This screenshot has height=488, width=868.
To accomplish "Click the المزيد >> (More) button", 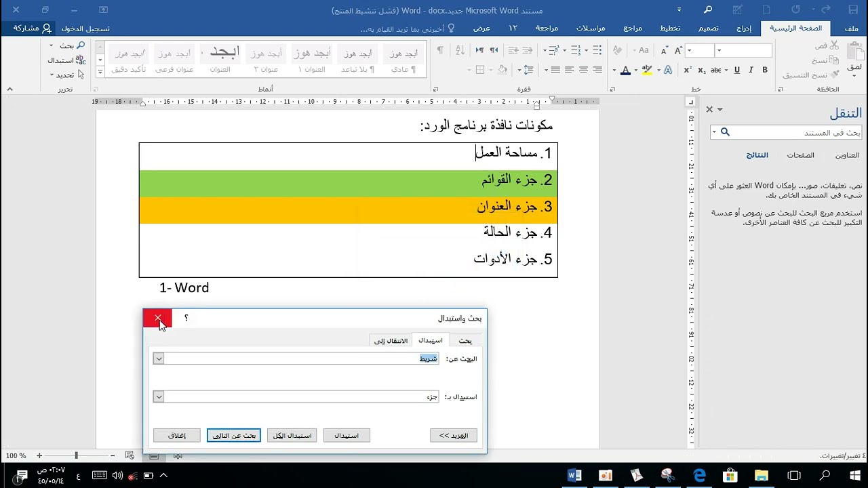I will (454, 435).
